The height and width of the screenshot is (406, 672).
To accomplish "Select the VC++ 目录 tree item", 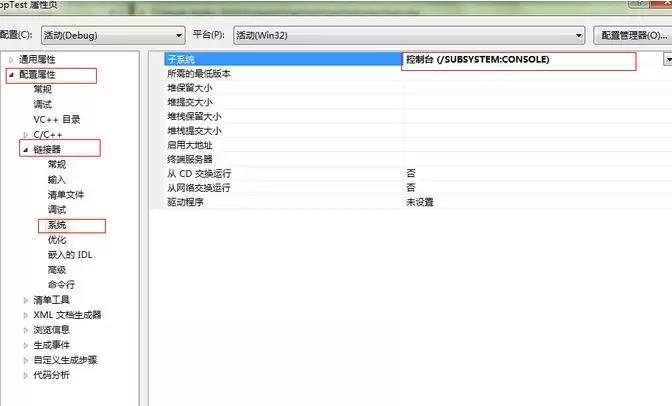I will [57, 119].
